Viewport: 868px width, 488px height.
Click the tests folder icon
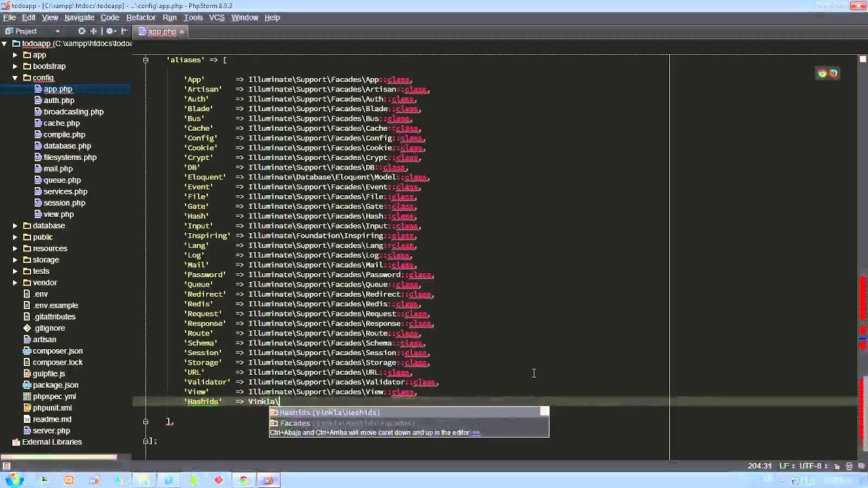pos(27,271)
